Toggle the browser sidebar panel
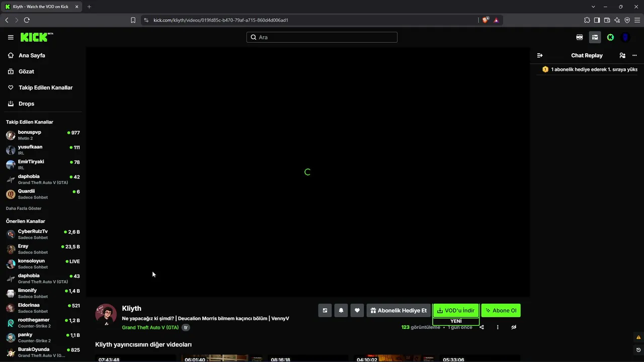This screenshot has width=644, height=362. tap(597, 20)
